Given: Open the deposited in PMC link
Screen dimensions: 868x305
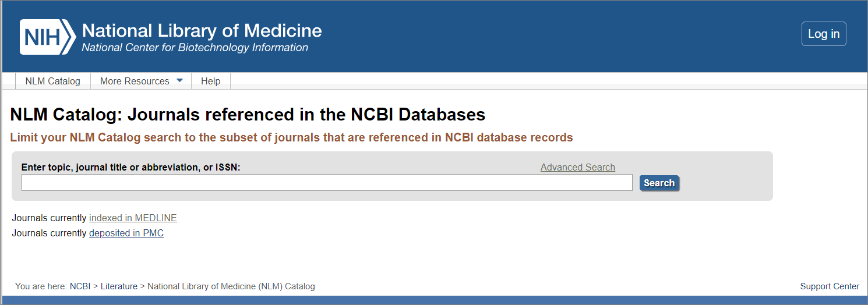Looking at the screenshot, I should pos(126,233).
